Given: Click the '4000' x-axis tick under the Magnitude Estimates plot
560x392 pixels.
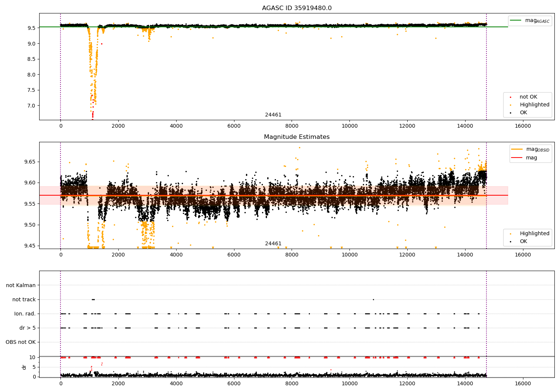Looking at the screenshot, I should 176,255.
